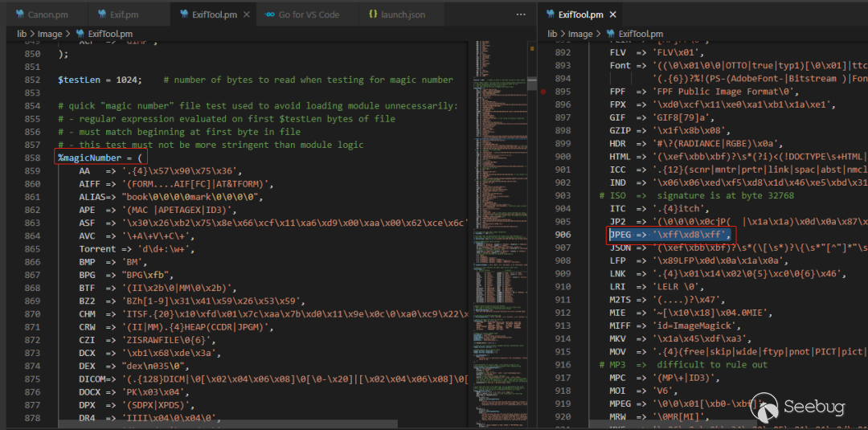The height and width of the screenshot is (430, 868).
Task: Click the %magicNumber variable on line 858
Action: (90, 158)
